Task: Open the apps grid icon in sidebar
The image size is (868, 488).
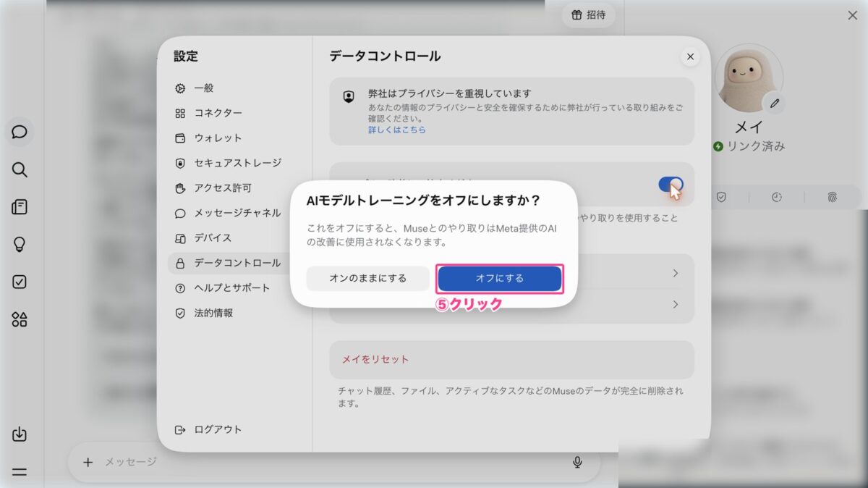Action: tap(20, 319)
